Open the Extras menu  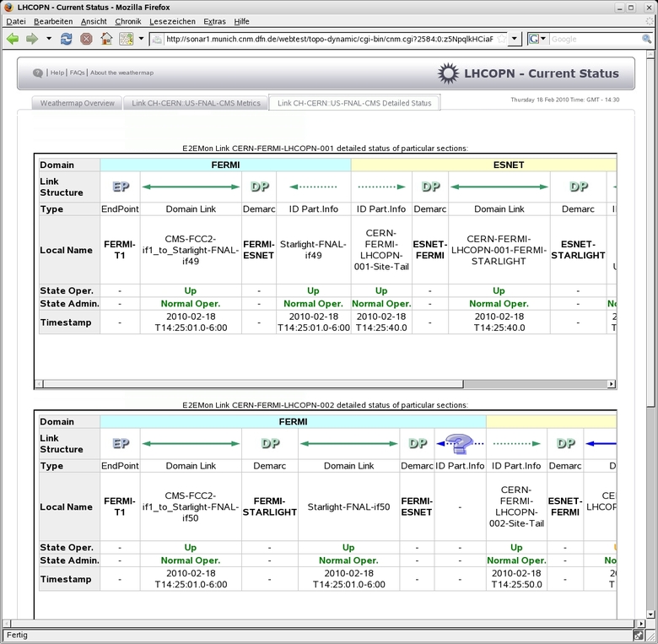(214, 21)
